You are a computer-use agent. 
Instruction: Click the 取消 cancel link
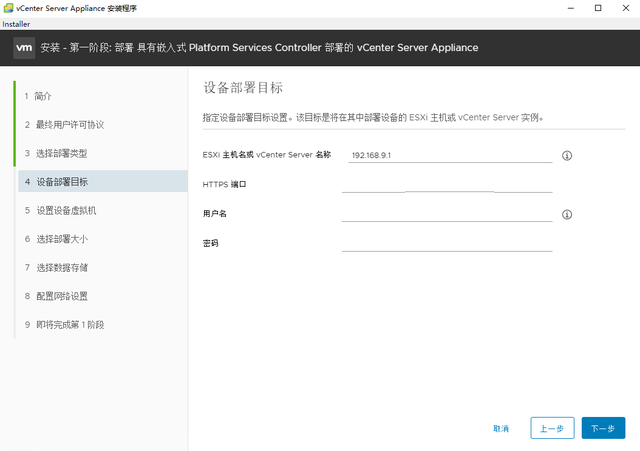pos(501,429)
